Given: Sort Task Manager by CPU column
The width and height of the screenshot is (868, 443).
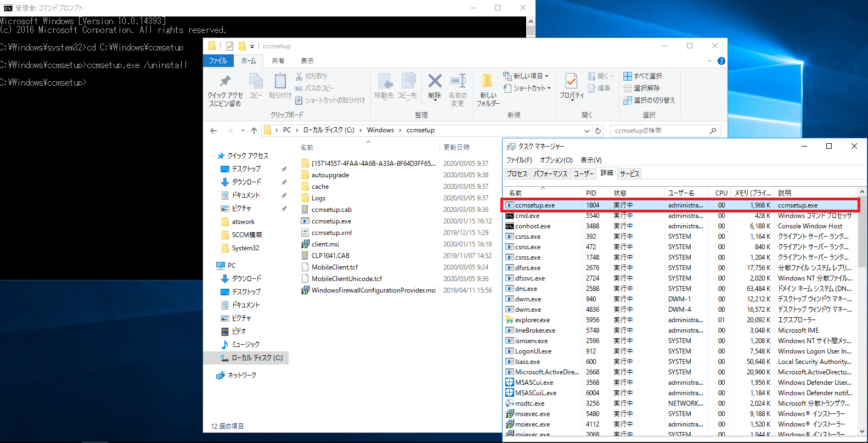Looking at the screenshot, I should 721,193.
